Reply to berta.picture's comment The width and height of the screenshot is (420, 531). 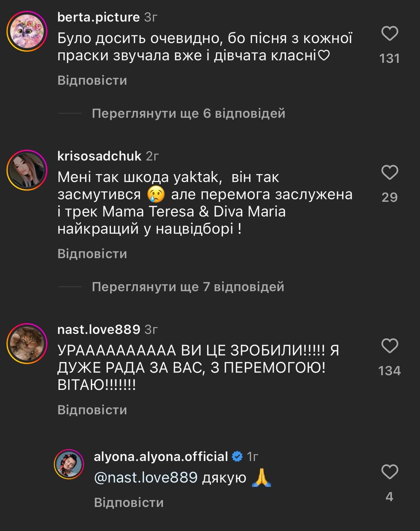pyautogui.click(x=92, y=80)
